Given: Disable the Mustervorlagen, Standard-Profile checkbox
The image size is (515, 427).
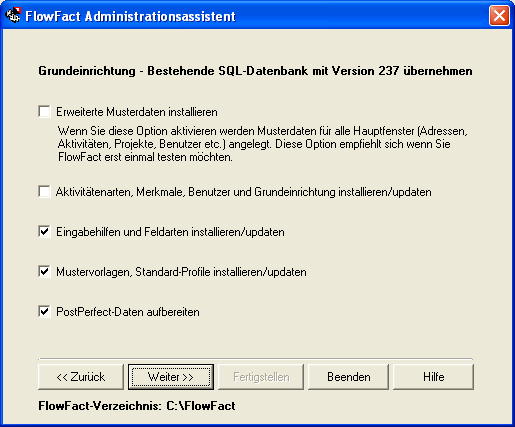Looking at the screenshot, I should pos(44,271).
